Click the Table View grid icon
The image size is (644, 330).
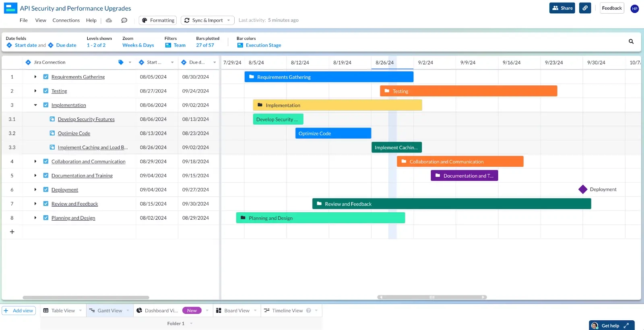point(46,311)
